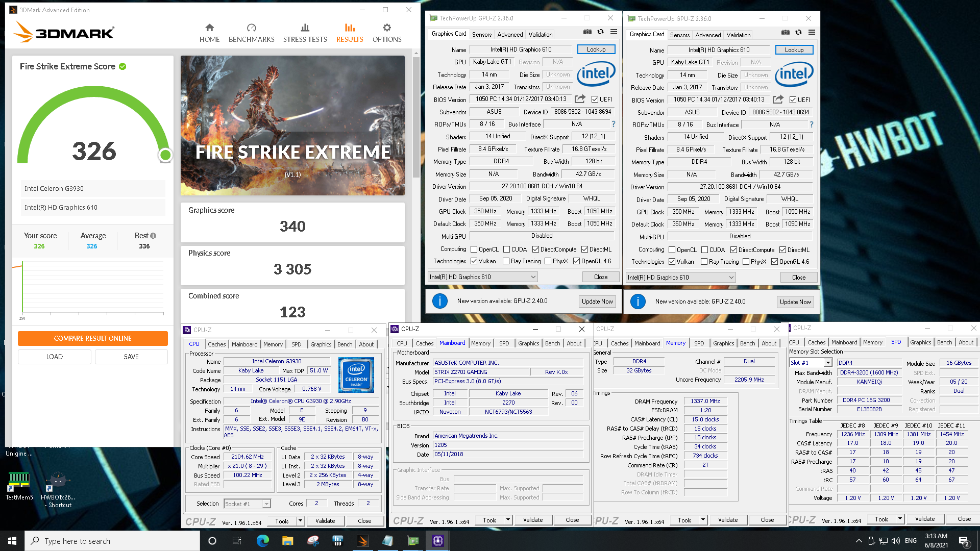The width and height of the screenshot is (980, 551).
Task: Open BENCHMARKS in 3DMark navigation
Action: 251,33
